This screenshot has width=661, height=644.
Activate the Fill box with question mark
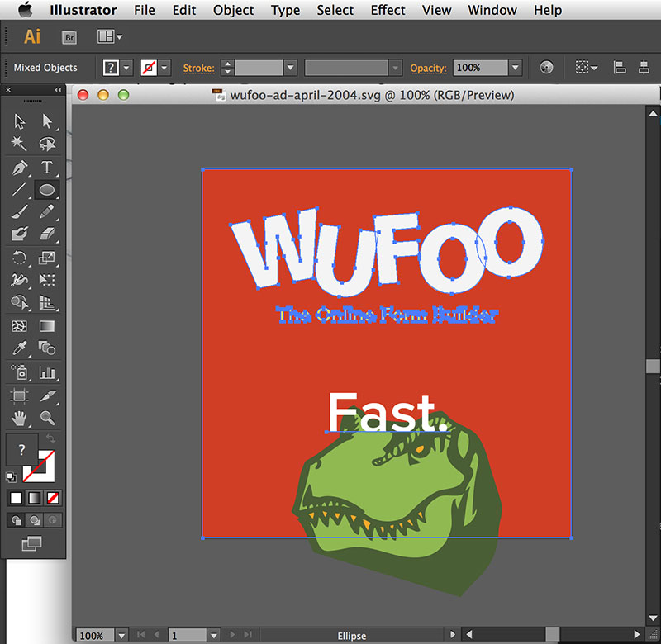pos(22,449)
